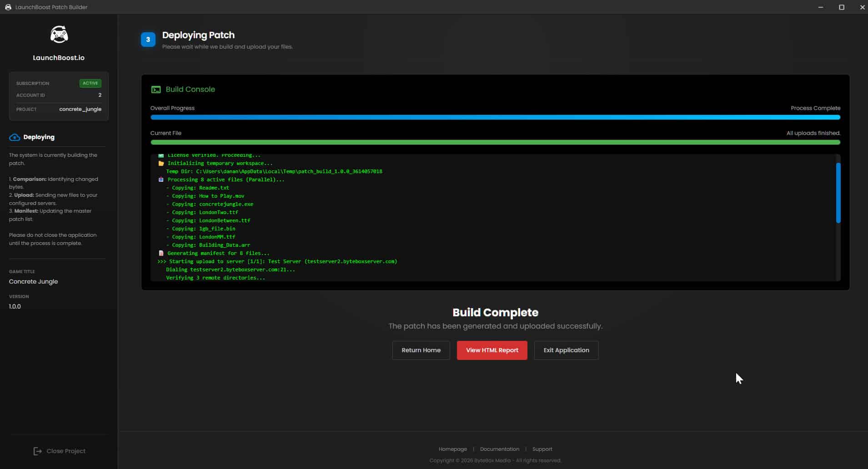Click the ACTIVE subscription badge

coord(90,83)
